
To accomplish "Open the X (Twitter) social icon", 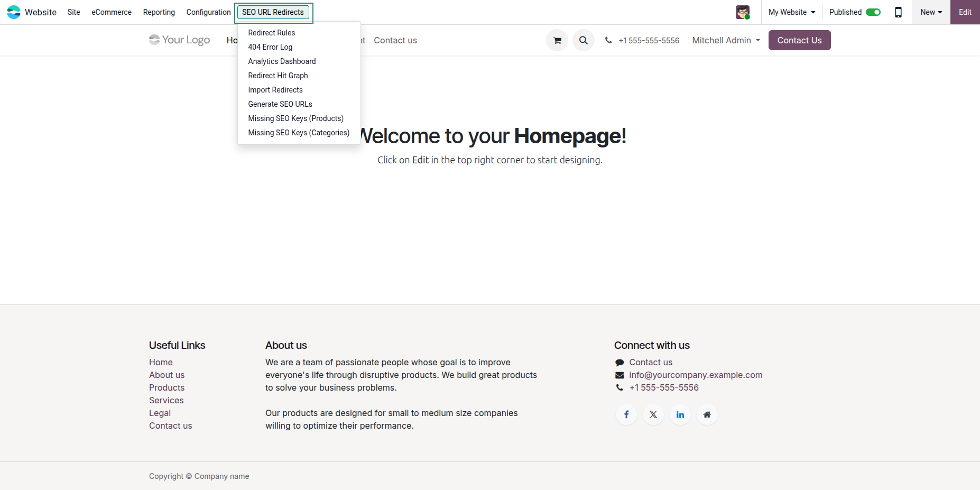I will point(653,414).
